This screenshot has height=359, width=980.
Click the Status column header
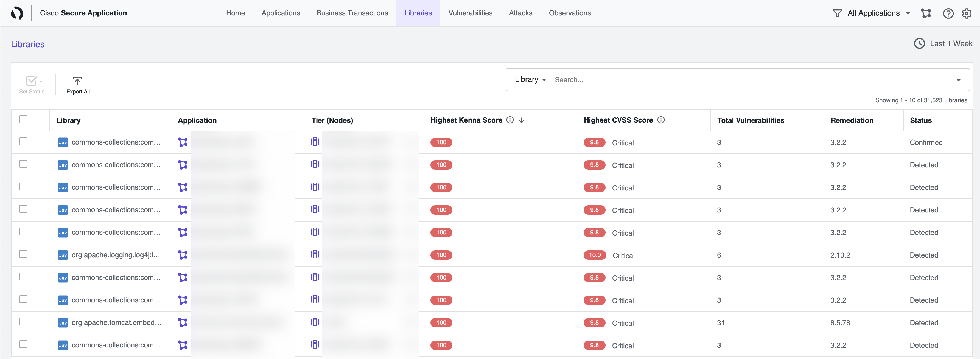click(x=921, y=120)
